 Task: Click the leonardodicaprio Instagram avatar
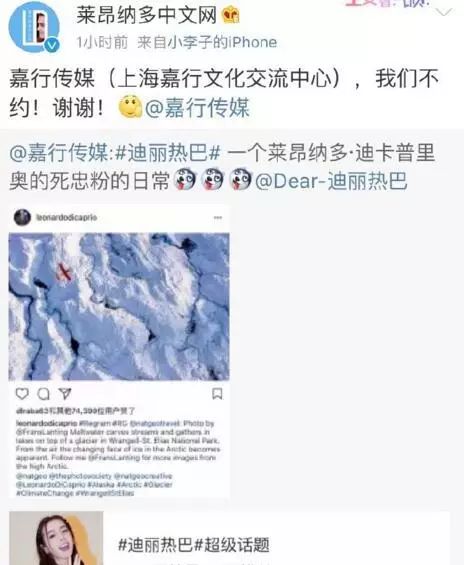(22, 218)
